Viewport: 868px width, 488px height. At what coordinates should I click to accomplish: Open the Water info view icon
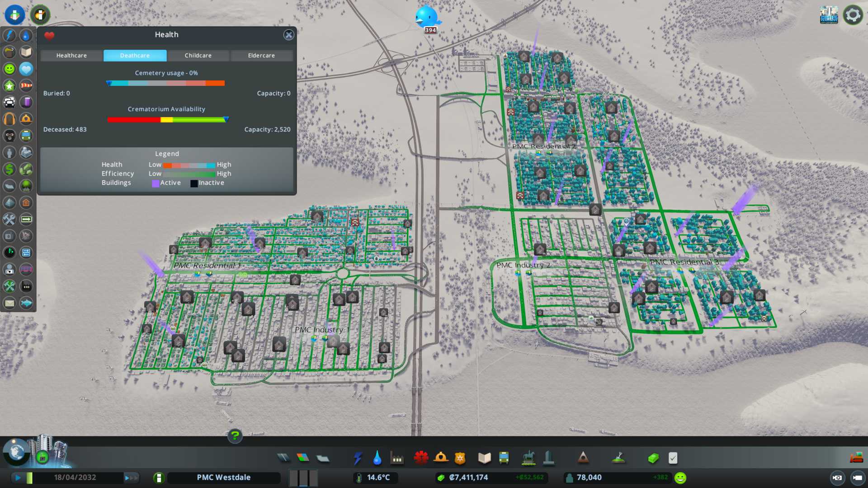(x=26, y=35)
